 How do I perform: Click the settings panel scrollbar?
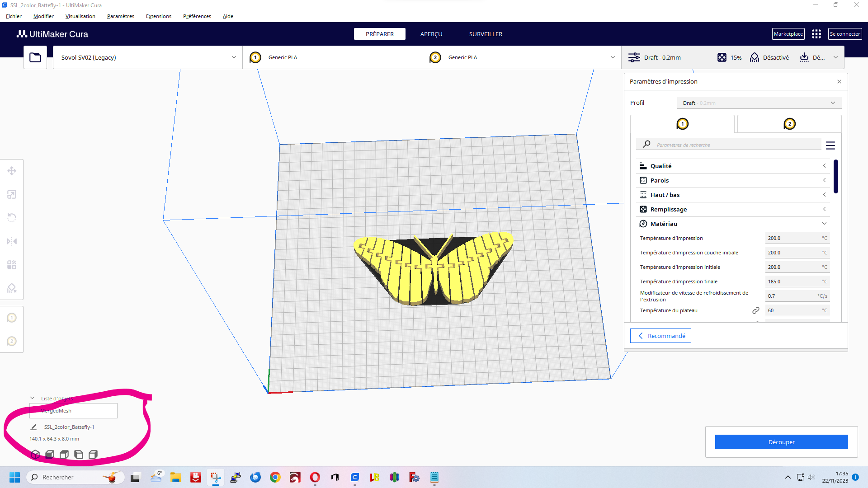(x=836, y=176)
